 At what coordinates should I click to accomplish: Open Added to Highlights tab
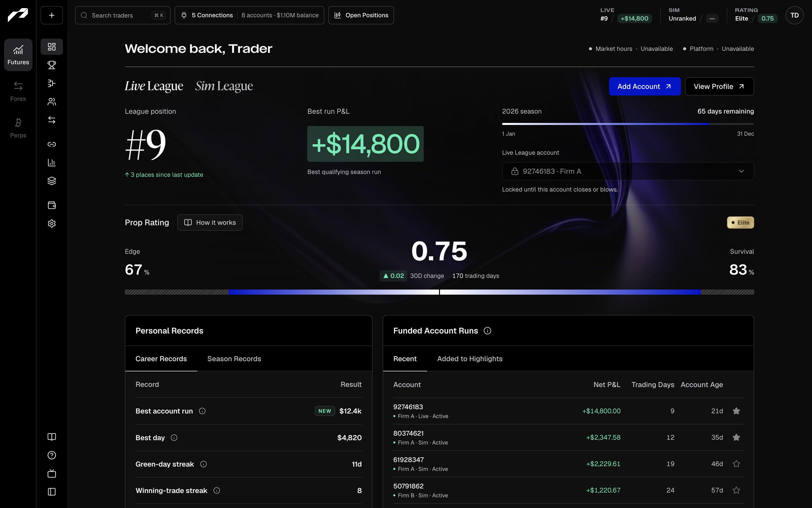[x=470, y=359]
